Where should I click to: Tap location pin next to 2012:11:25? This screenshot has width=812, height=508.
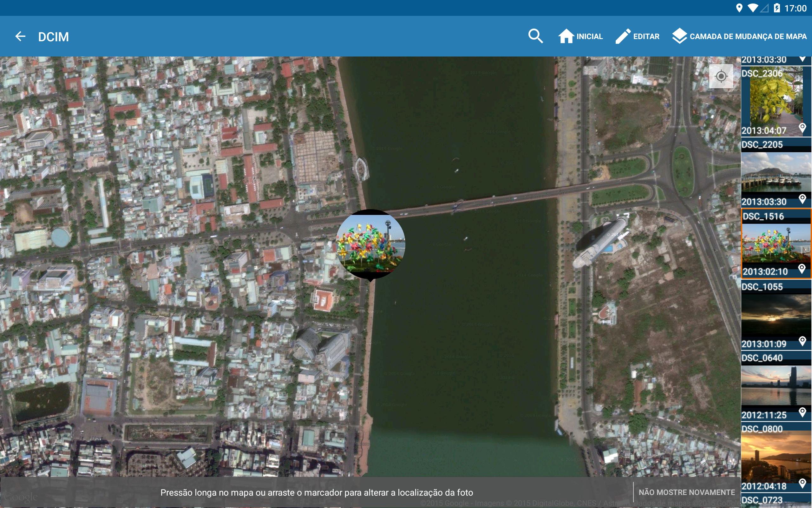802,412
